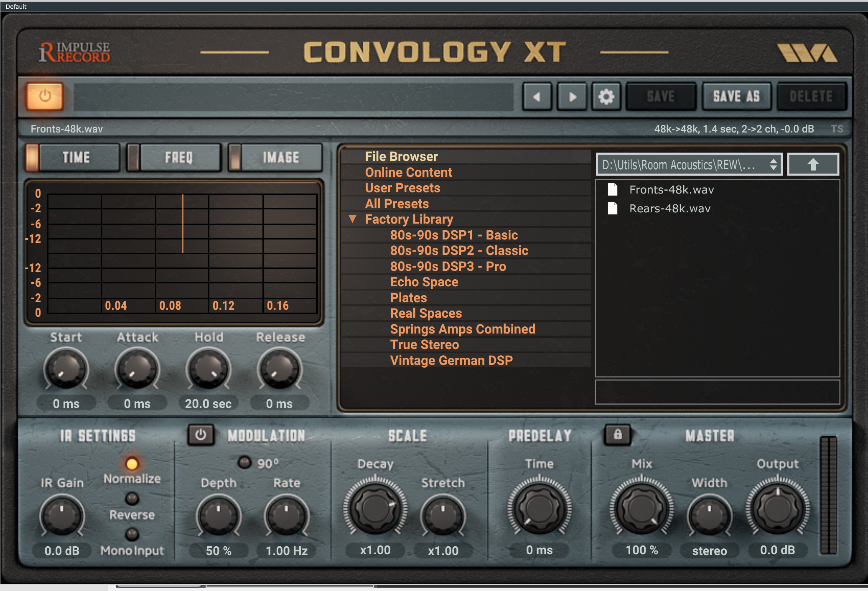Click the Hold envelope knob

pos(208,369)
